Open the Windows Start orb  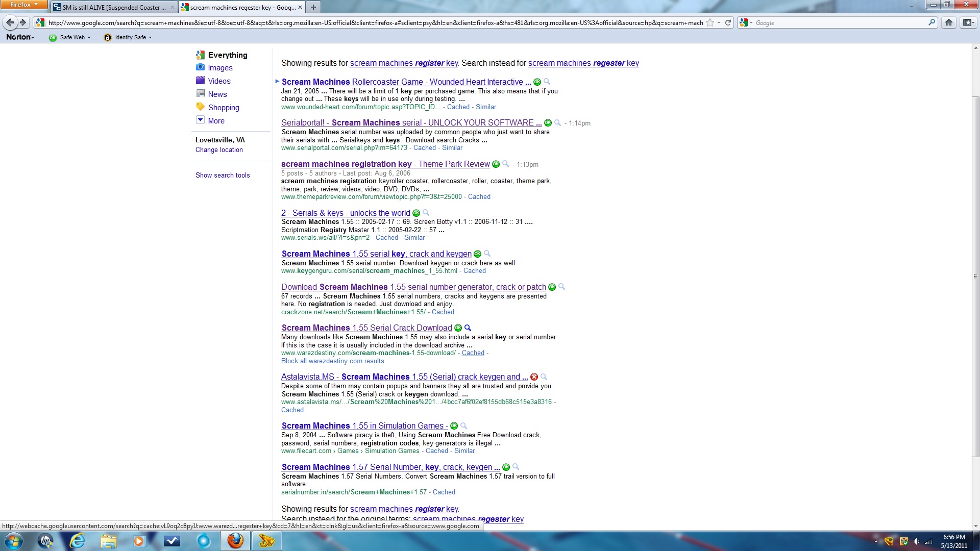click(14, 541)
